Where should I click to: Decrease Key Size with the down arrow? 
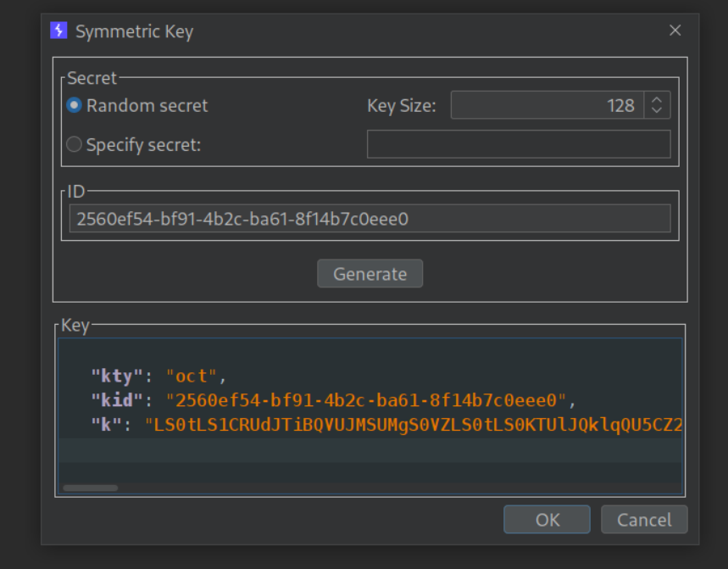pyautogui.click(x=657, y=111)
